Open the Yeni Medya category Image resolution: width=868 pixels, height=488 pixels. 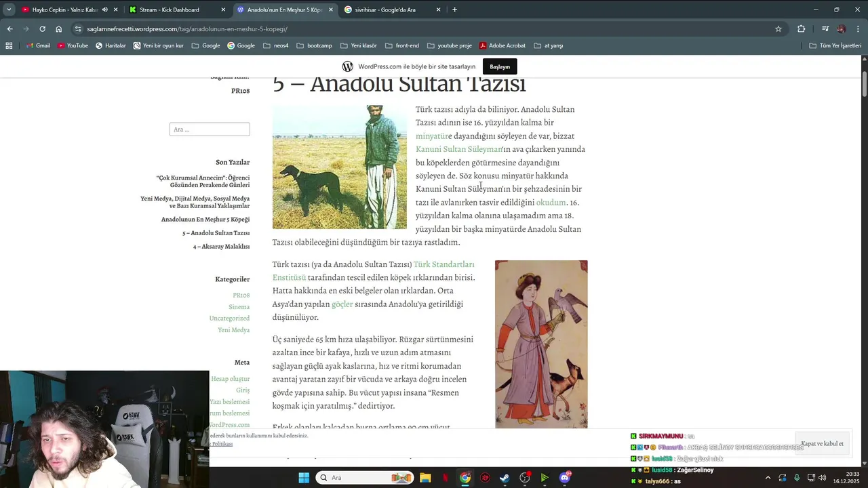234,330
